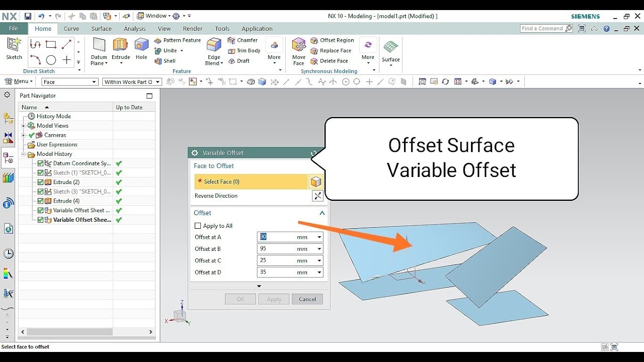Click the Draft command
Viewport: 644px width, 362px height.
[239, 61]
